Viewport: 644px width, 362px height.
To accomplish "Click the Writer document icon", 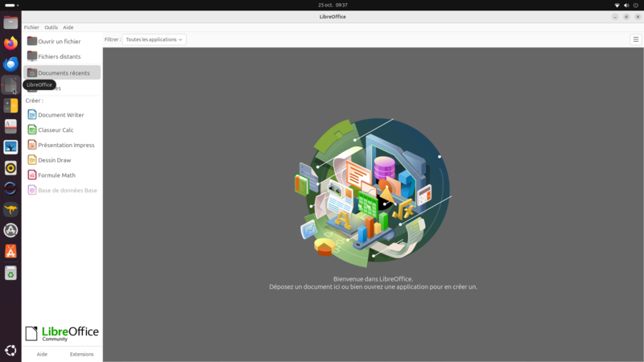I will 31,114.
